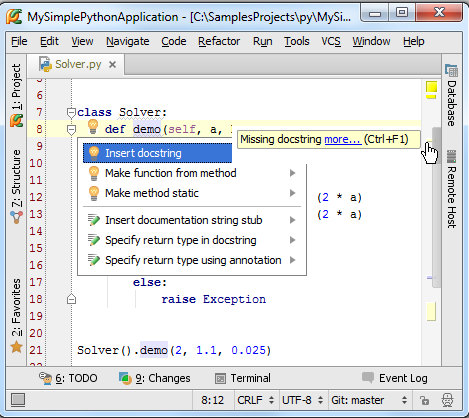This screenshot has width=469, height=418.
Task: Click the Favorites star icon in the sidebar
Action: point(16,347)
